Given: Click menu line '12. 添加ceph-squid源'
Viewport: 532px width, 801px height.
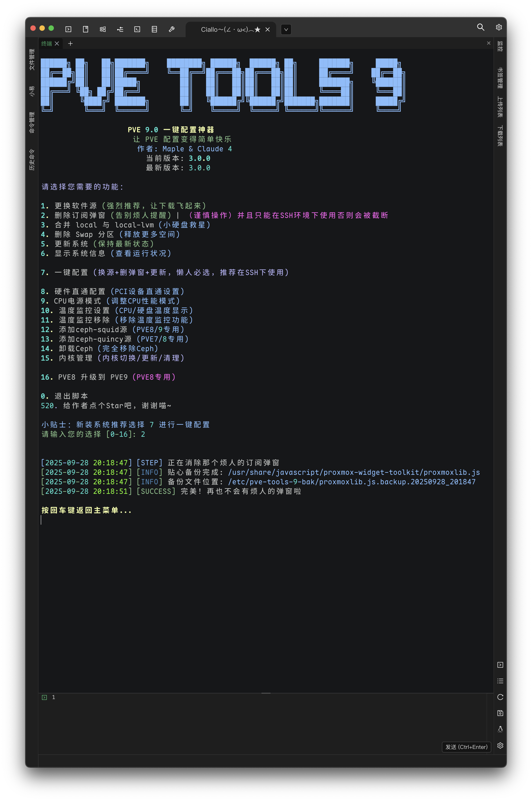Looking at the screenshot, I should click(x=113, y=330).
